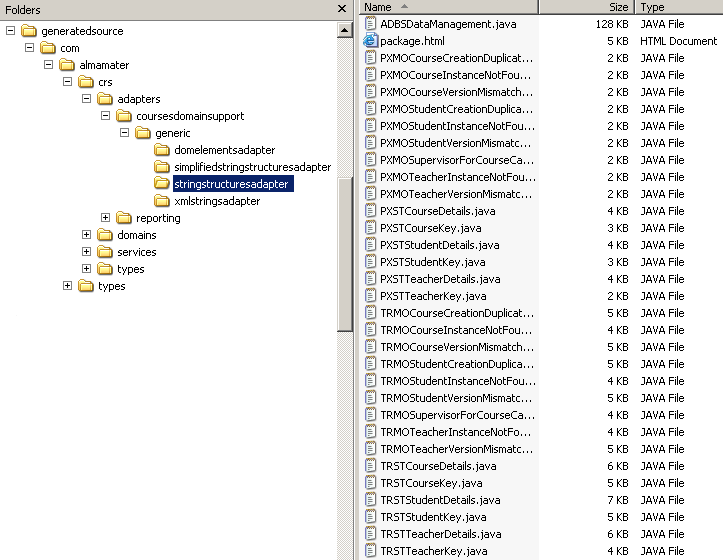Expand the domains tree node

(x=86, y=234)
